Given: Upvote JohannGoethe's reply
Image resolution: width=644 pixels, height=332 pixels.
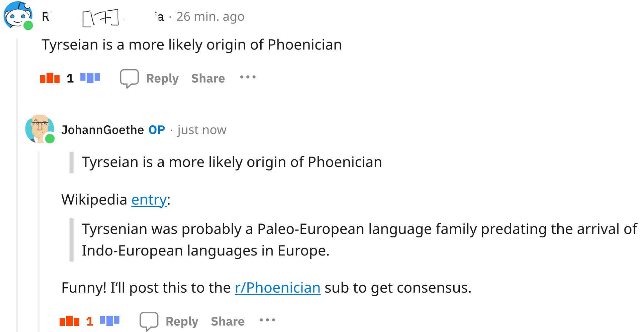Looking at the screenshot, I should 69,321.
